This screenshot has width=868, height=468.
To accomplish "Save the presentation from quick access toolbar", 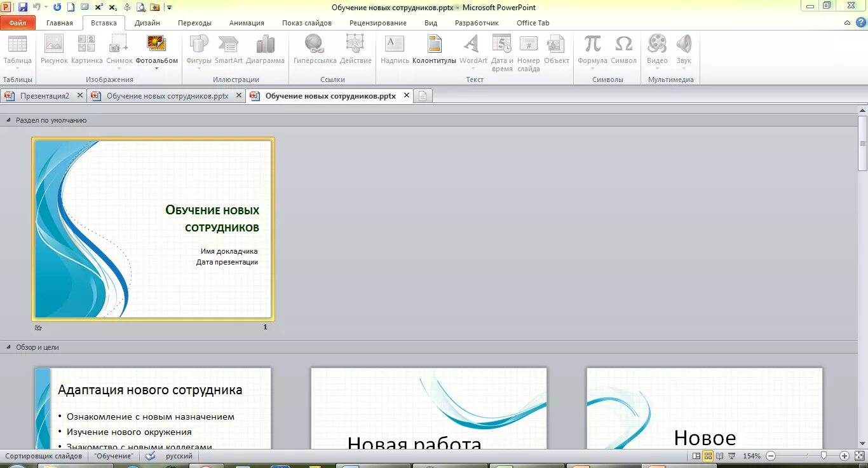I will (23, 7).
